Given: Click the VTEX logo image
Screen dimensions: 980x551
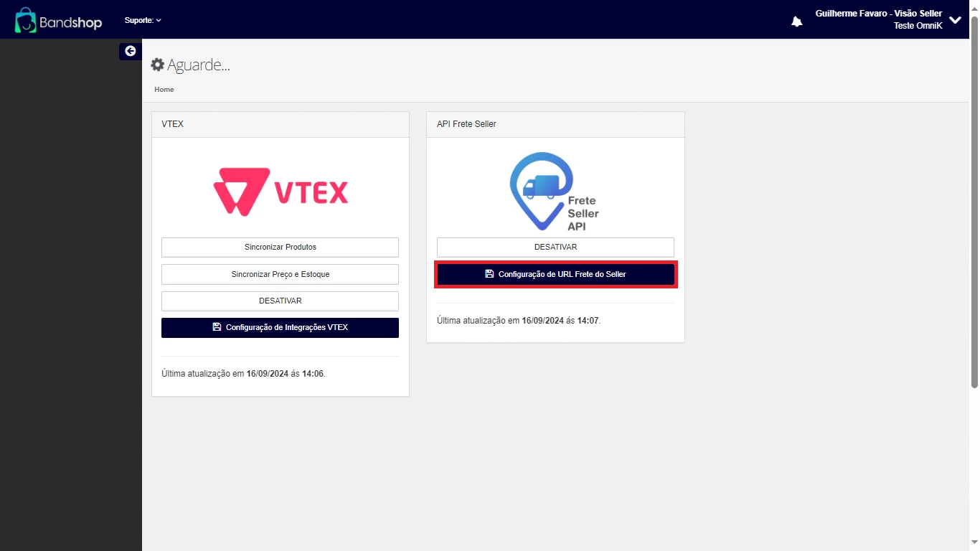Looking at the screenshot, I should click(280, 192).
